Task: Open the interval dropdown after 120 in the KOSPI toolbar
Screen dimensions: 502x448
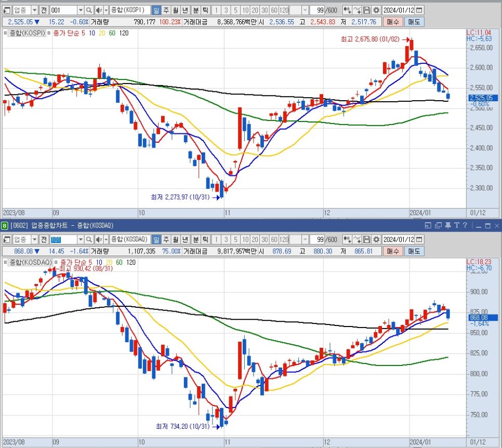Action: pos(305,10)
